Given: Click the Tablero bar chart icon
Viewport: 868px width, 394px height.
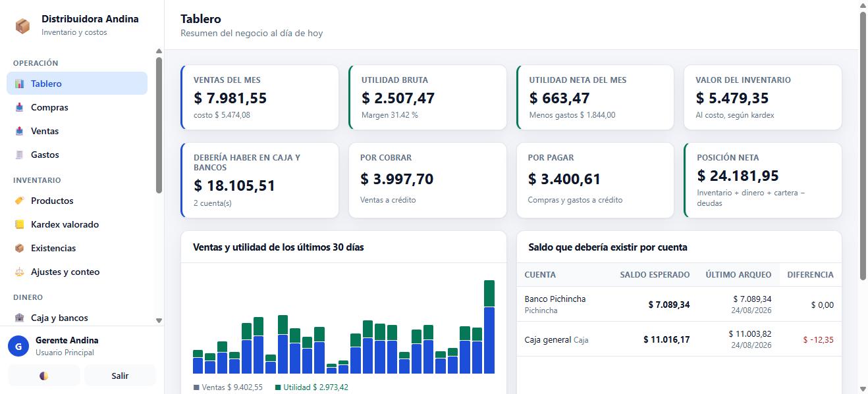Looking at the screenshot, I should pos(19,84).
